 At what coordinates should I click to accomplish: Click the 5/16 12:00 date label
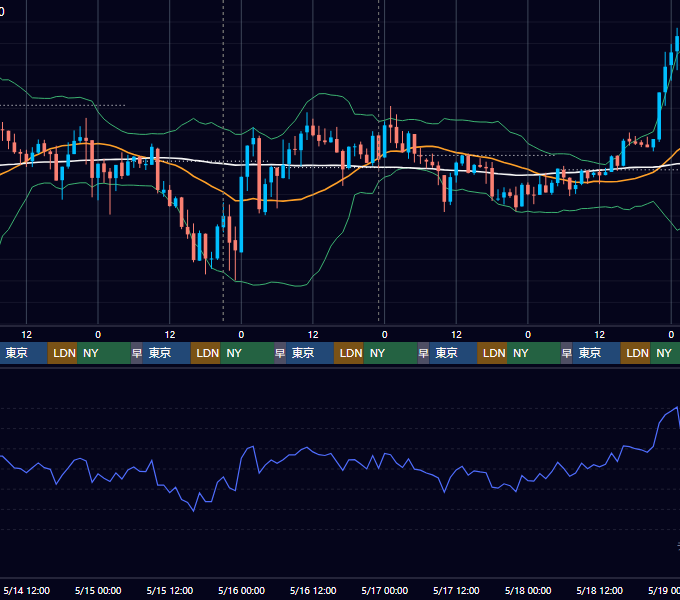(x=313, y=590)
